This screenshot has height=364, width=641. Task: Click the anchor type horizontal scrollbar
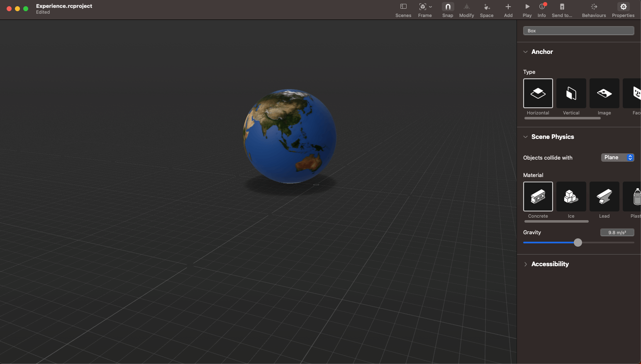(x=563, y=118)
